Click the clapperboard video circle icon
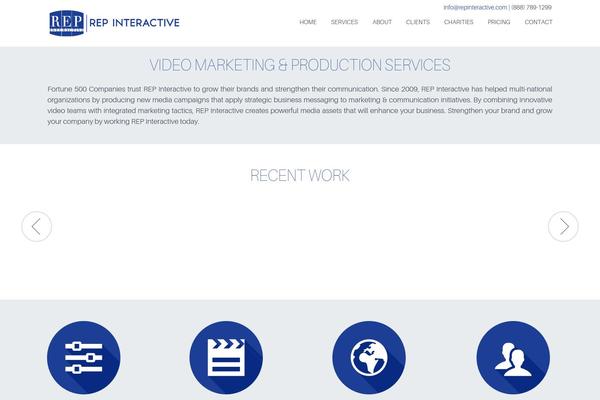Viewport: 600px width, 400px height. [x=226, y=358]
